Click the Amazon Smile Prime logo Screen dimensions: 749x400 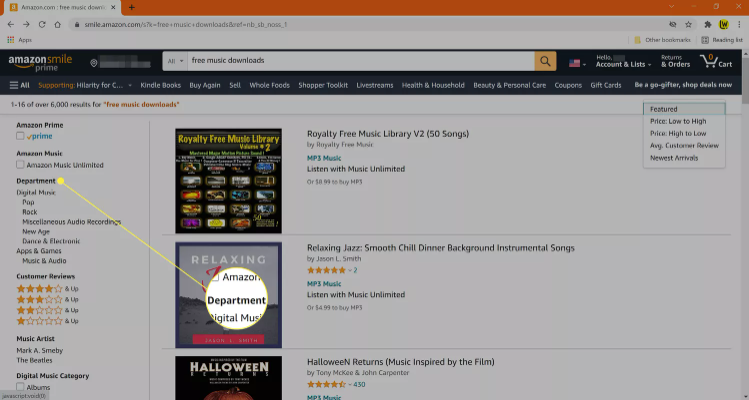[40, 63]
